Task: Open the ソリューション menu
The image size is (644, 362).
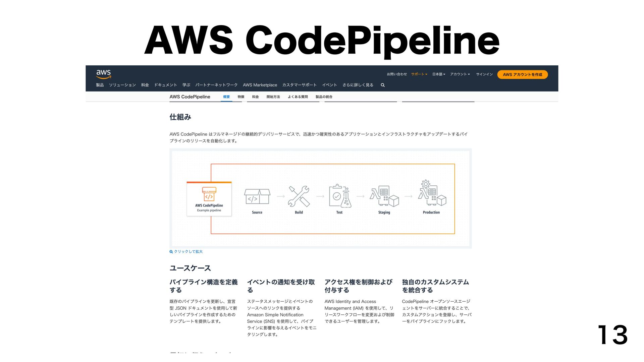Action: pyautogui.click(x=122, y=85)
